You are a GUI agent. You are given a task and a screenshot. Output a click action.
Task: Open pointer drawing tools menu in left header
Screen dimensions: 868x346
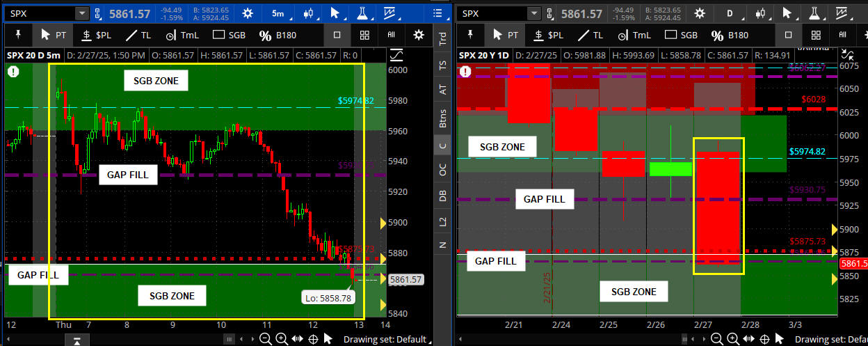coord(335,13)
